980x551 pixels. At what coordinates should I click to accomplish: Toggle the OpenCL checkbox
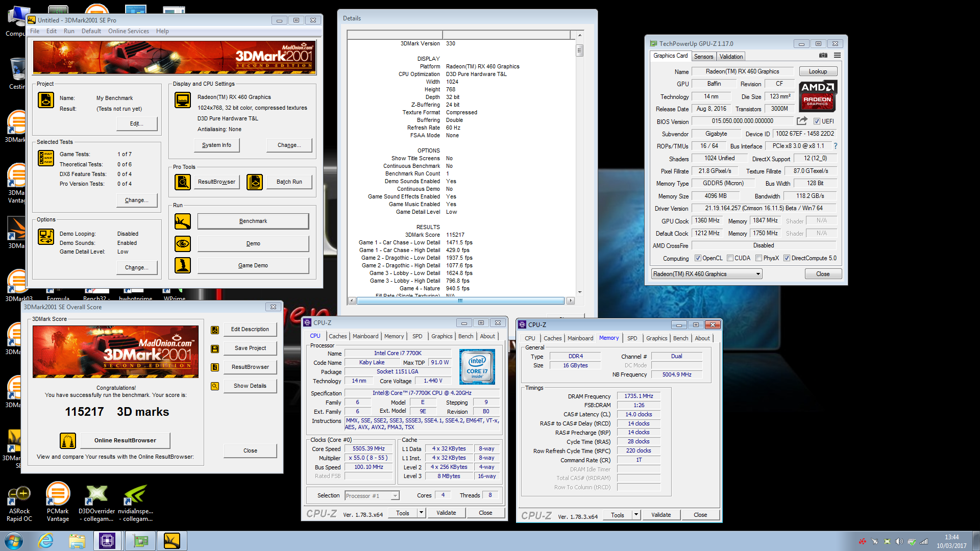(x=698, y=258)
